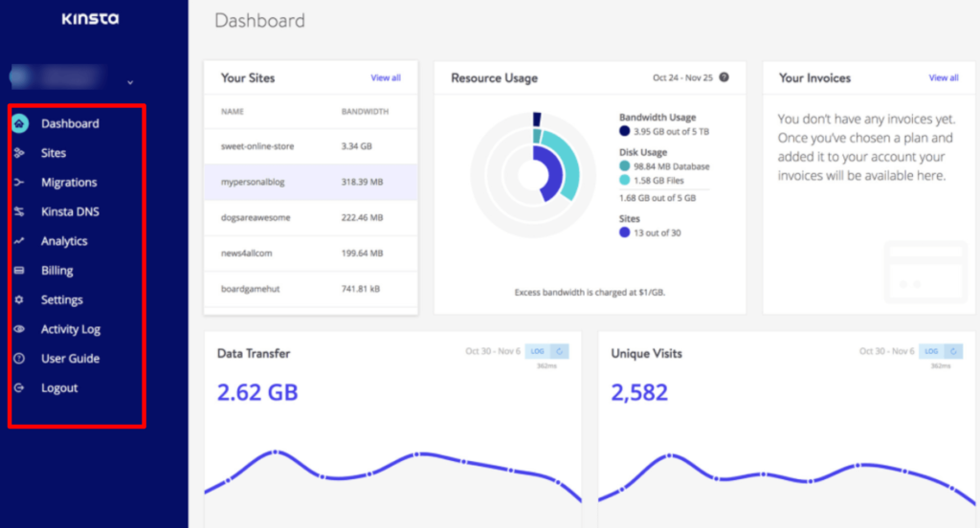Click the Resource Usage donut chart
980x528 pixels.
[x=533, y=176]
